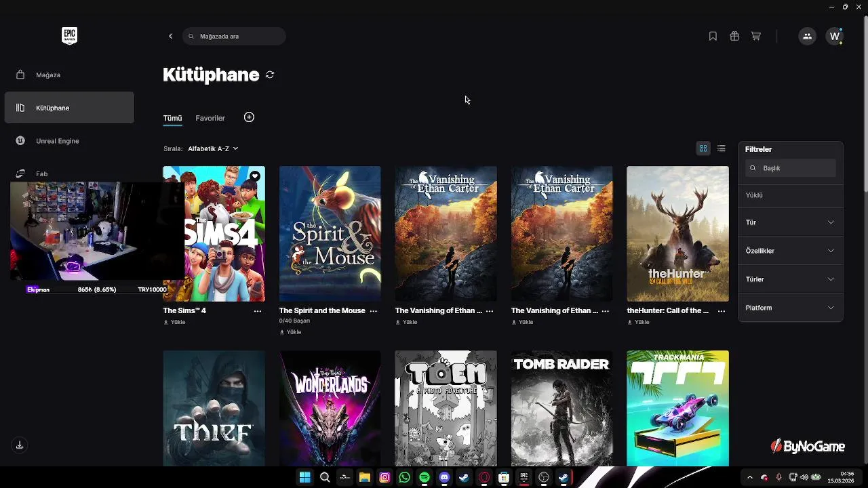Open more options for theHunter
The height and width of the screenshot is (488, 868).
coord(722,310)
